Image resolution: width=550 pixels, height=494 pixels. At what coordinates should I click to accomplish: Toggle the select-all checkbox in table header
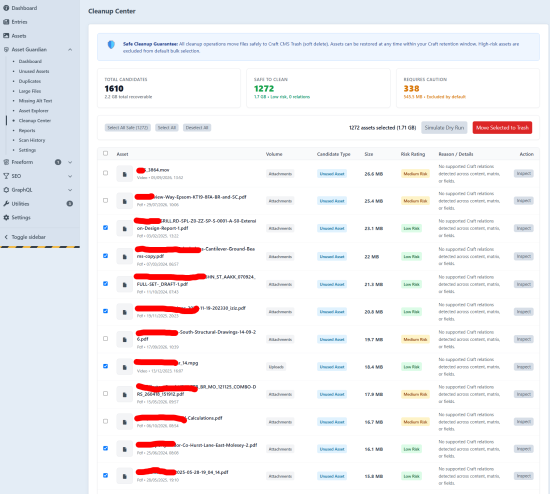point(106,153)
